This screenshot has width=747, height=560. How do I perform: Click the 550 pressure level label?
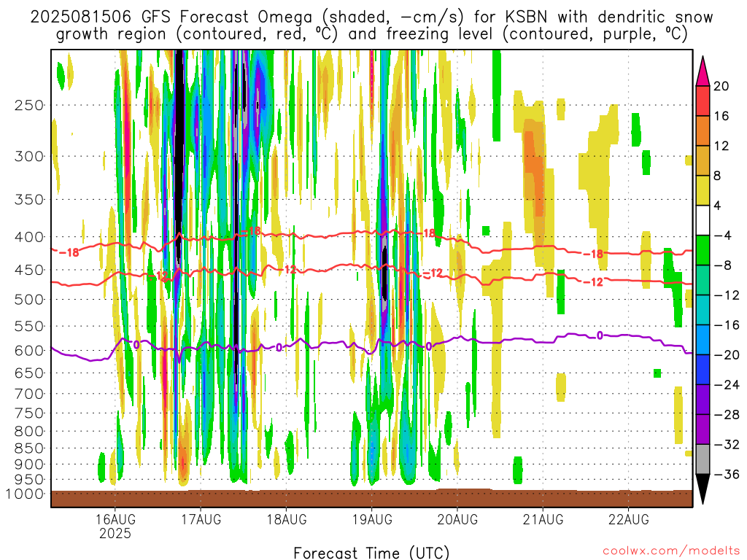click(29, 326)
